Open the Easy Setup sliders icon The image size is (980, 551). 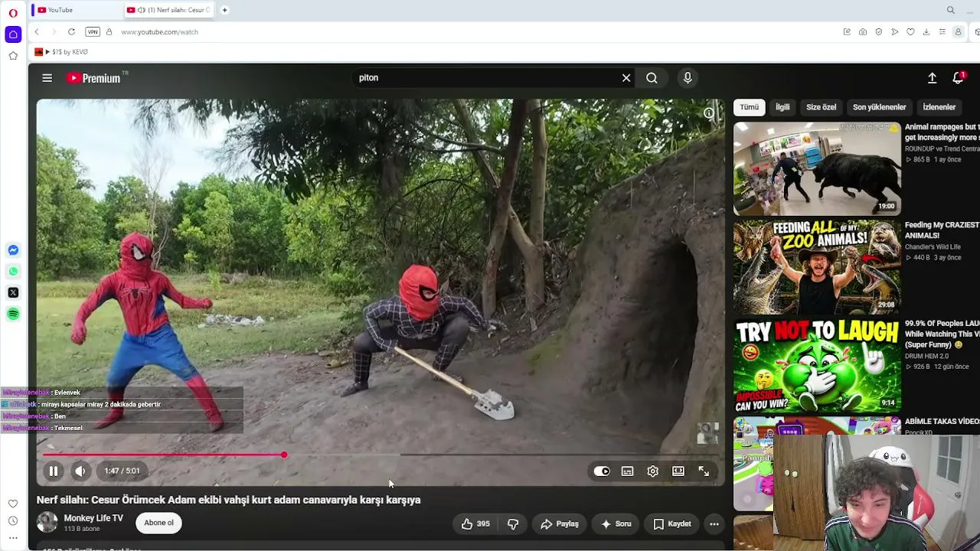(x=942, y=32)
